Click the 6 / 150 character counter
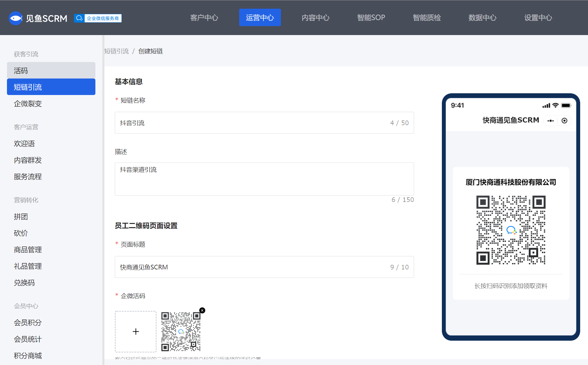Image resolution: width=588 pixels, height=365 pixels. point(403,200)
